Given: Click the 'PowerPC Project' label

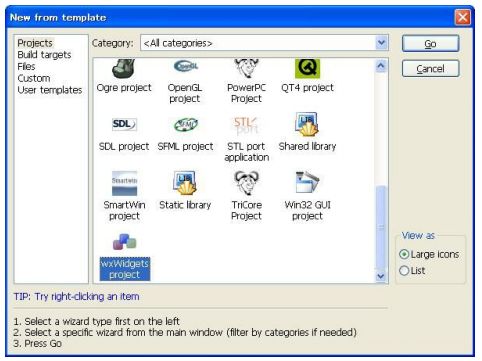Looking at the screenshot, I should click(x=246, y=93).
